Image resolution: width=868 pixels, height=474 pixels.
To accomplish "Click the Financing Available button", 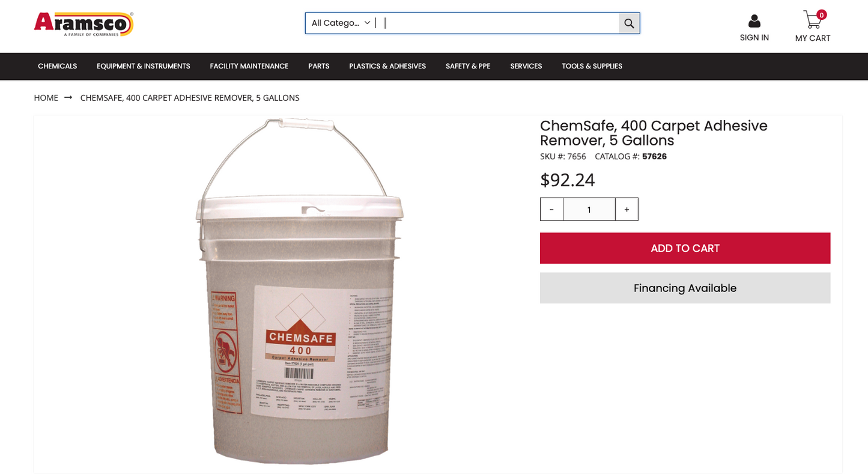I will 685,288.
